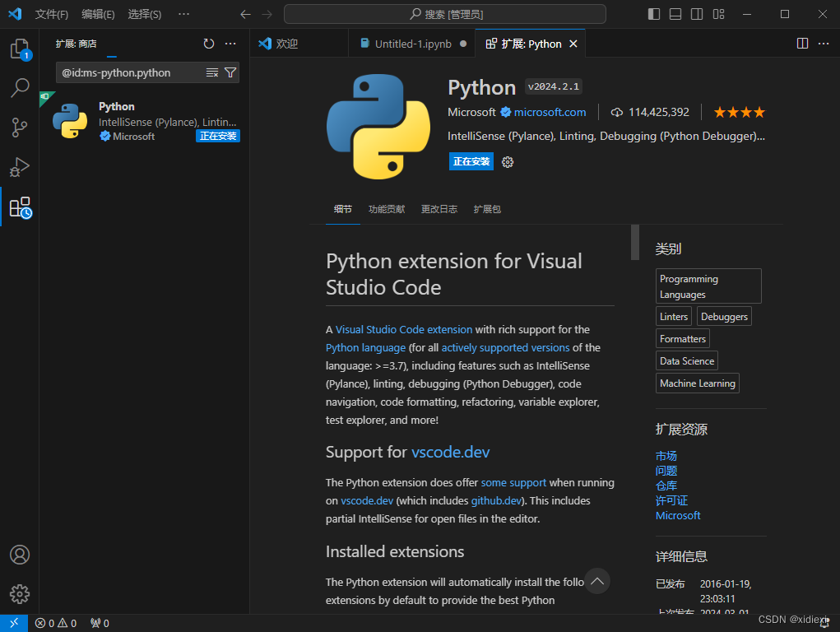Screen dimensions: 840x632
Task: Click the Machine Learning category tag
Action: click(x=698, y=383)
